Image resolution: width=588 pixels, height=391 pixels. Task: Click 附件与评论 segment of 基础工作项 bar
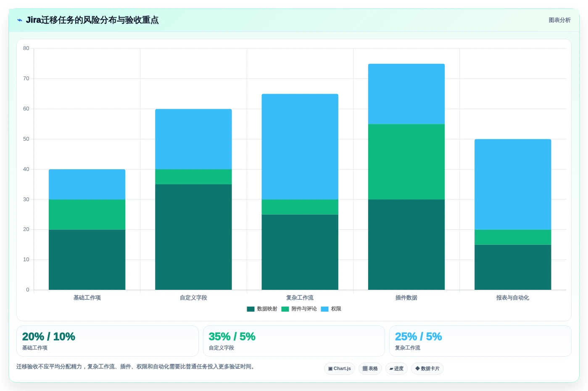(x=87, y=215)
